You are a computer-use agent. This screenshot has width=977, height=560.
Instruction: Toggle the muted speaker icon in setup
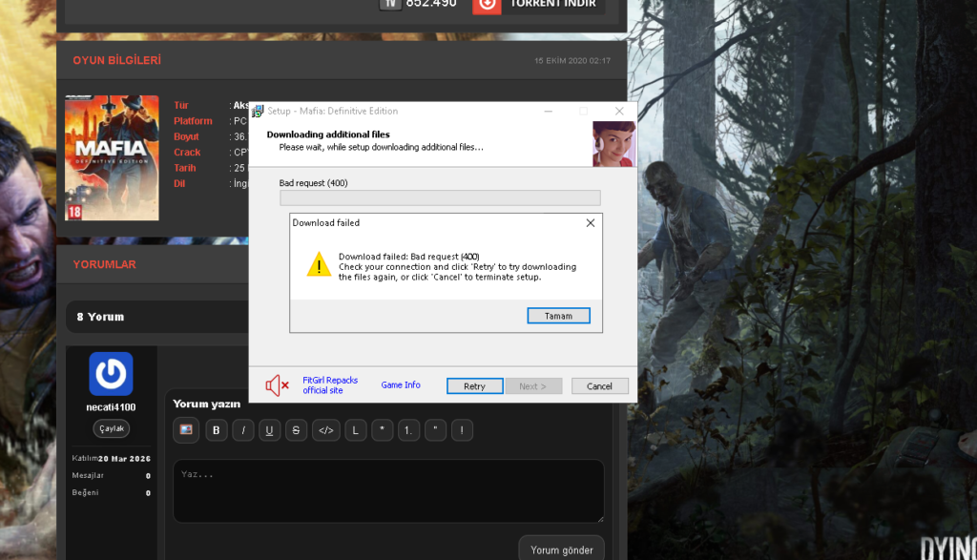277,385
